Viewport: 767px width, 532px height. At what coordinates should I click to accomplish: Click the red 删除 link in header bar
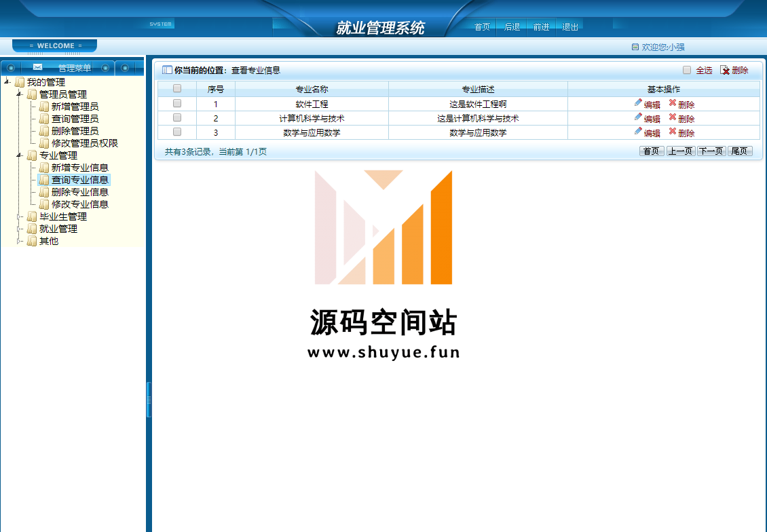[740, 71]
